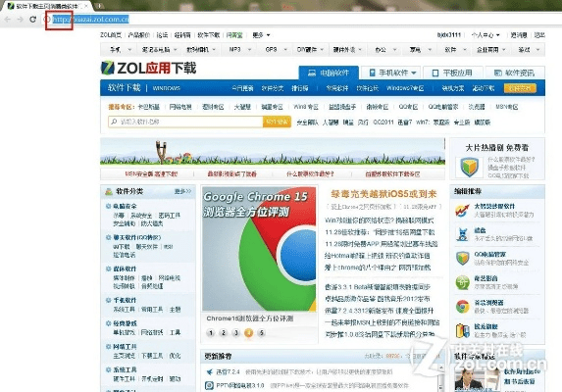Open Windows7专区 in the blue navigation bar
Image resolution: width=562 pixels, height=392 pixels.
[x=405, y=88]
